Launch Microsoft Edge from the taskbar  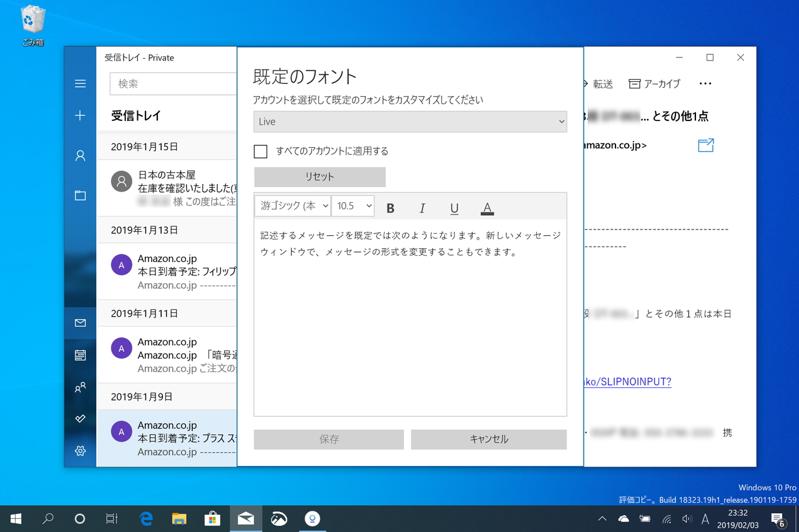pyautogui.click(x=145, y=518)
